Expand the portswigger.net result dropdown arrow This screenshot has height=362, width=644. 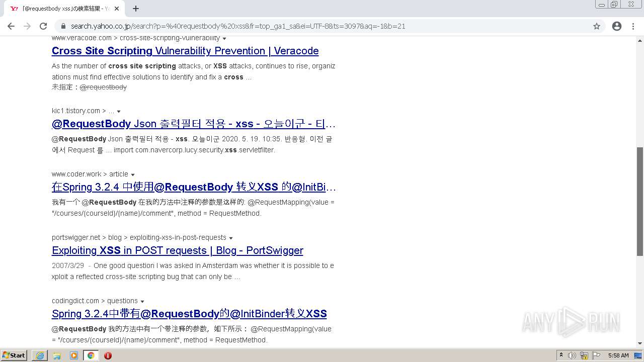pyautogui.click(x=231, y=238)
